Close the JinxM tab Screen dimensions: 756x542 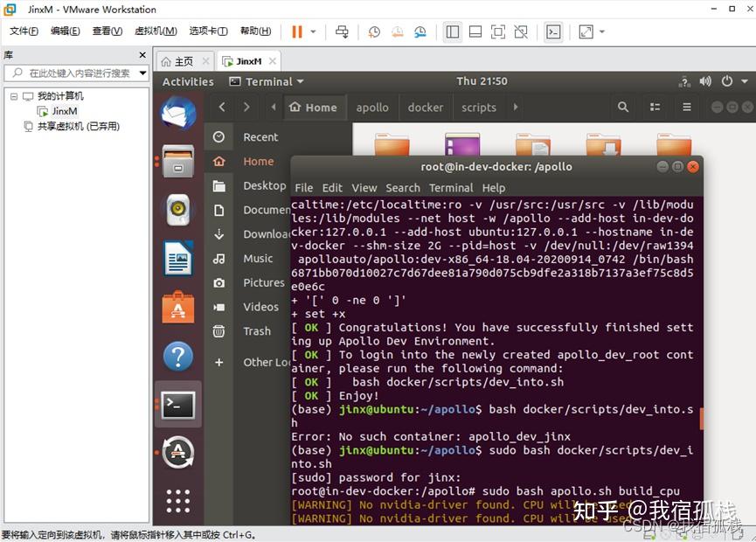(273, 61)
